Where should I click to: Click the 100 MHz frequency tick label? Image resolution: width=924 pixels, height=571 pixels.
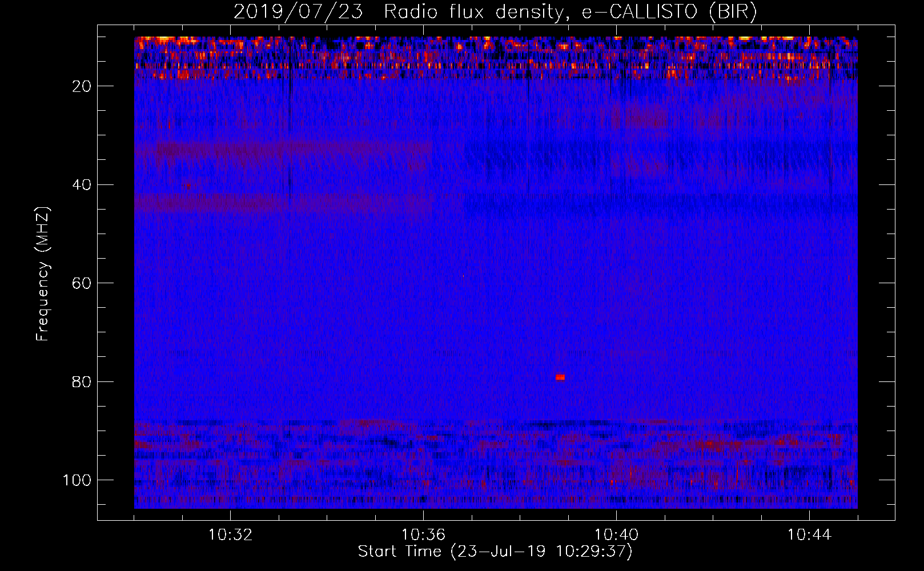pyautogui.click(x=77, y=480)
